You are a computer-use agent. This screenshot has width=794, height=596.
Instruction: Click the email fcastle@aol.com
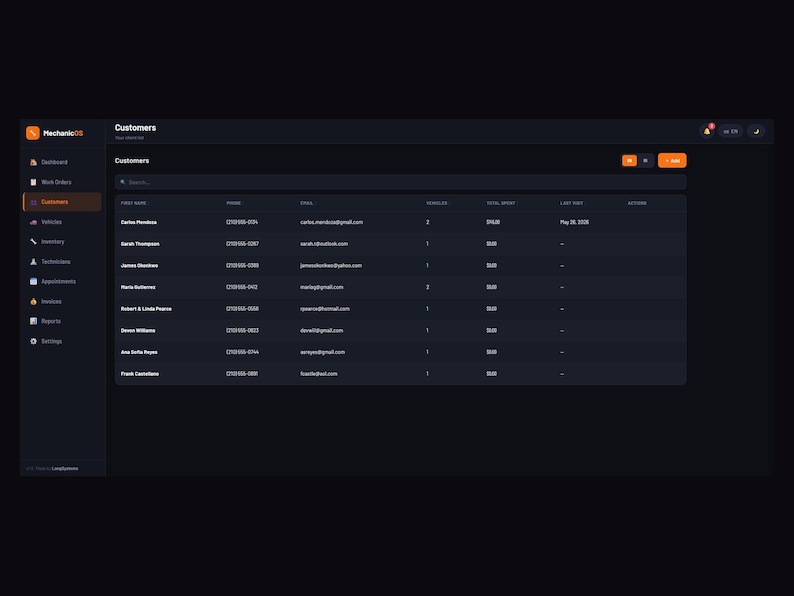coord(319,374)
